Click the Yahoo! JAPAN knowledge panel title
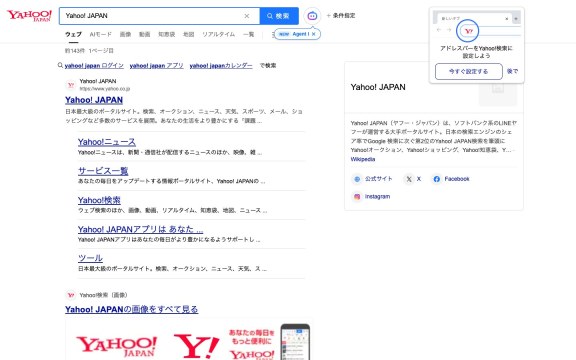Viewport: 576px width, 360px height. 378,87
